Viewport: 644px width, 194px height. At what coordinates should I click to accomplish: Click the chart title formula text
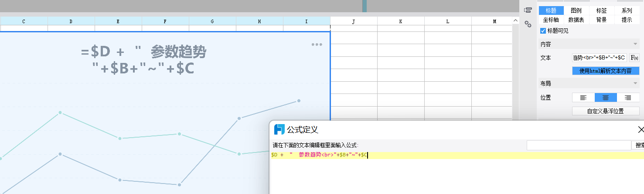[x=143, y=60]
